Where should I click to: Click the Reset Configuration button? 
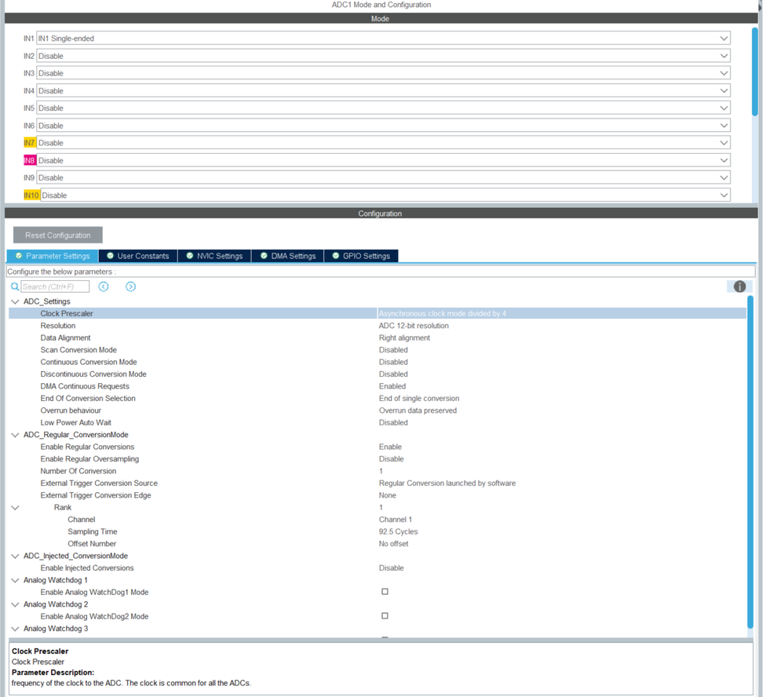click(58, 235)
